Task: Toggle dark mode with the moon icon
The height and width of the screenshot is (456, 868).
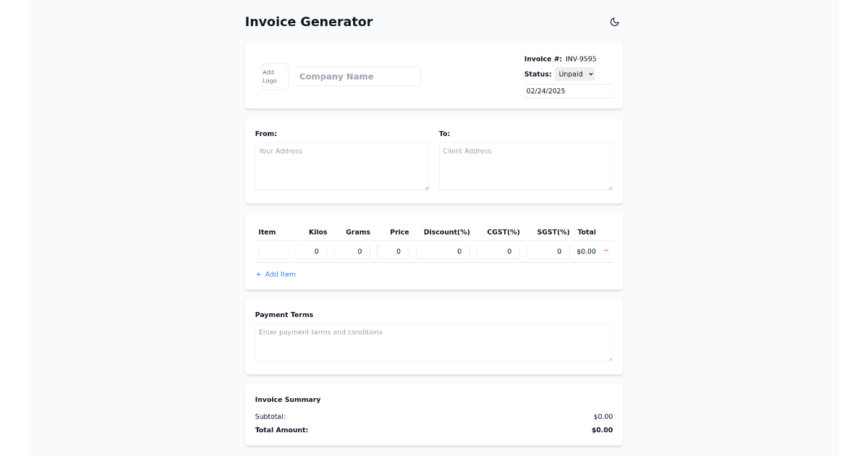Action: [614, 22]
